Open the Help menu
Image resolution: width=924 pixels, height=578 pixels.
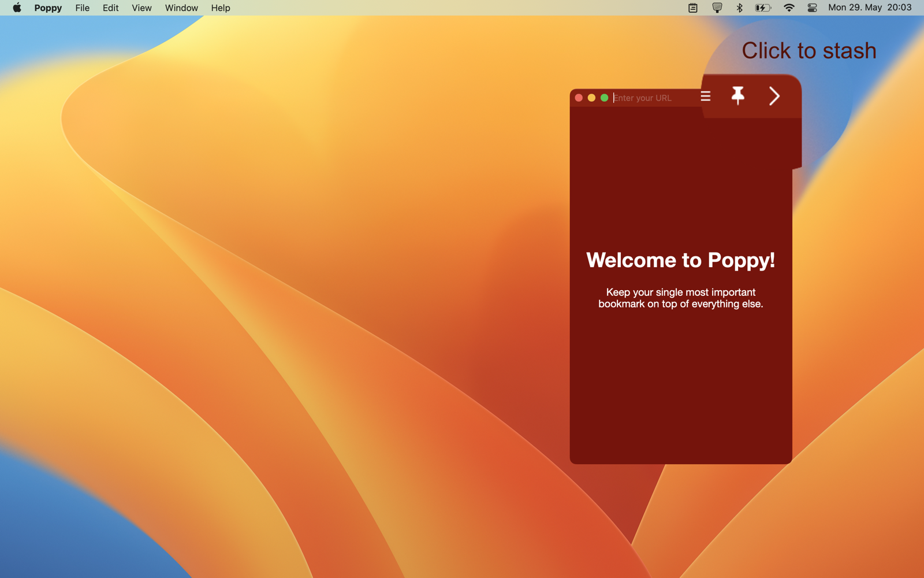coord(221,8)
